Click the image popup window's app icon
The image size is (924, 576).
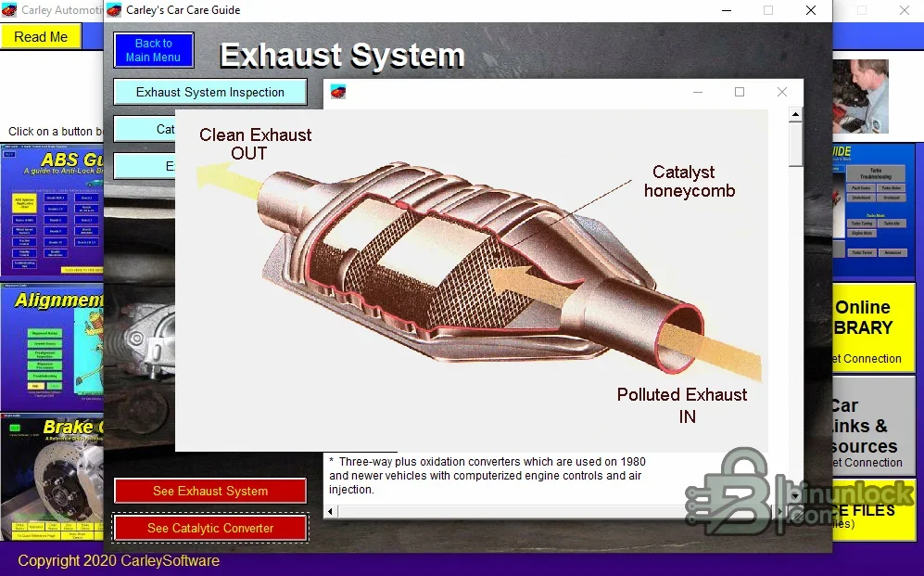338,92
